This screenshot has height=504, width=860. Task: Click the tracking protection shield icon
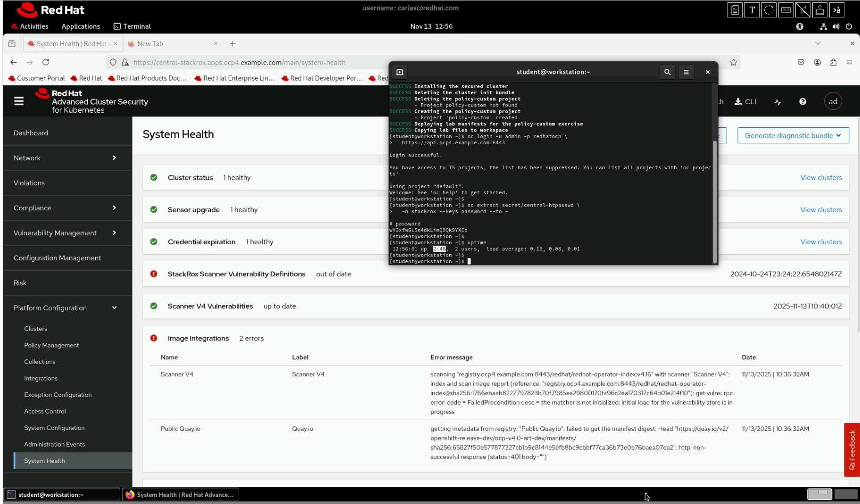click(x=113, y=62)
